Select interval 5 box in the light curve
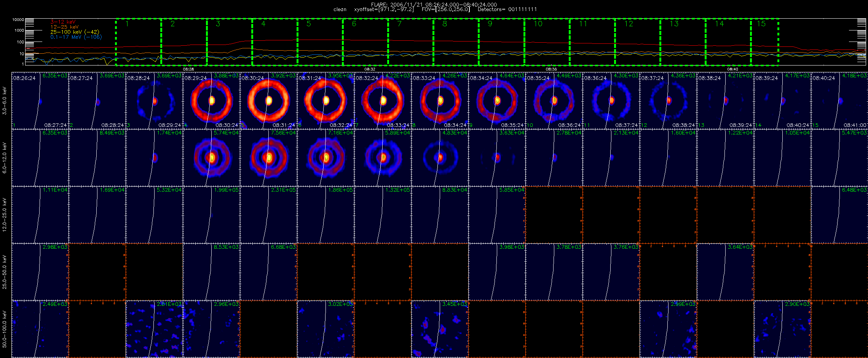Screen dimensions: 868x358 320,42
